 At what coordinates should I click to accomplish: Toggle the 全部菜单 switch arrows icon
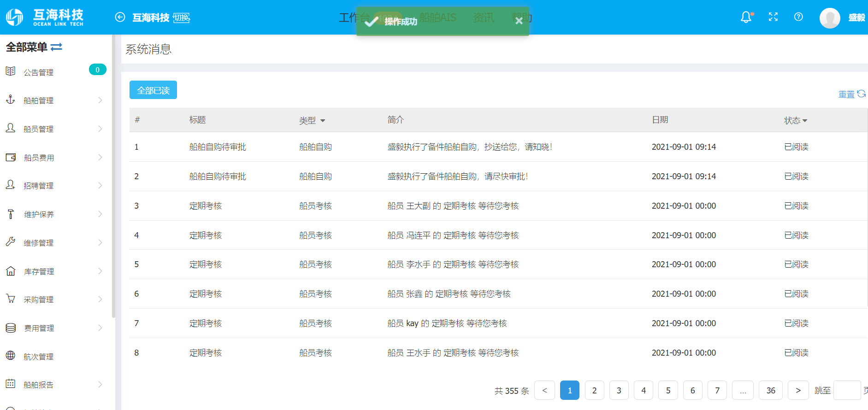pyautogui.click(x=56, y=47)
